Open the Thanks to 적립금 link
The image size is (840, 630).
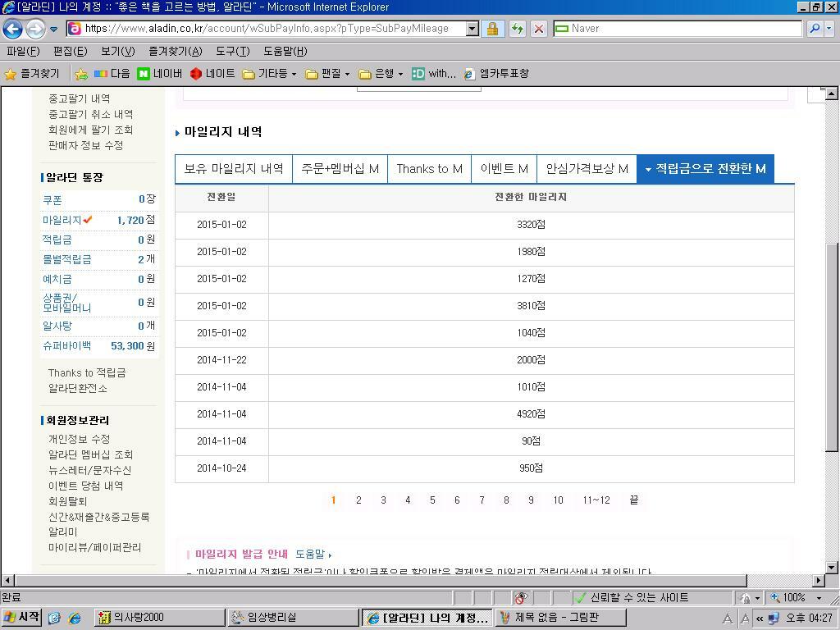(x=87, y=373)
